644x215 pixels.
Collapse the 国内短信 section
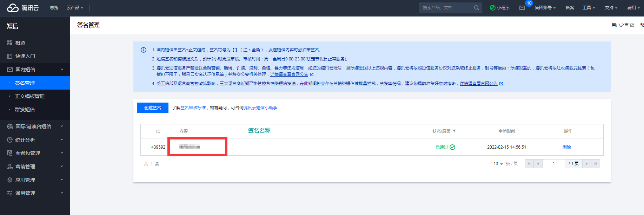point(62,70)
